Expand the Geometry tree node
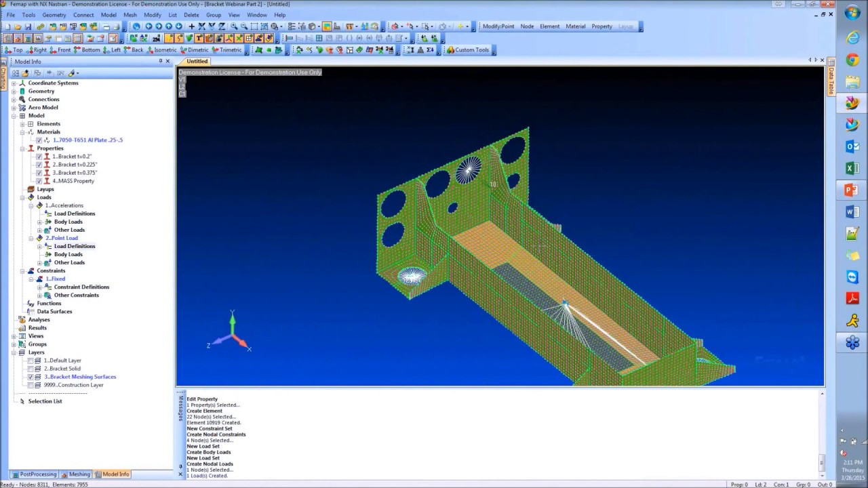 (x=14, y=91)
